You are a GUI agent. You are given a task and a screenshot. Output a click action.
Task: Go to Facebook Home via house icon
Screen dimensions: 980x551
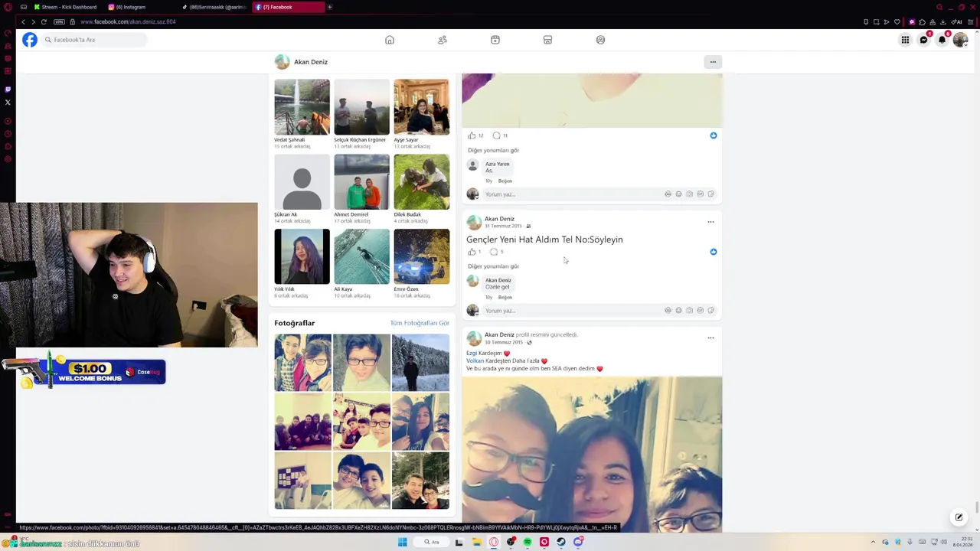[x=390, y=40]
